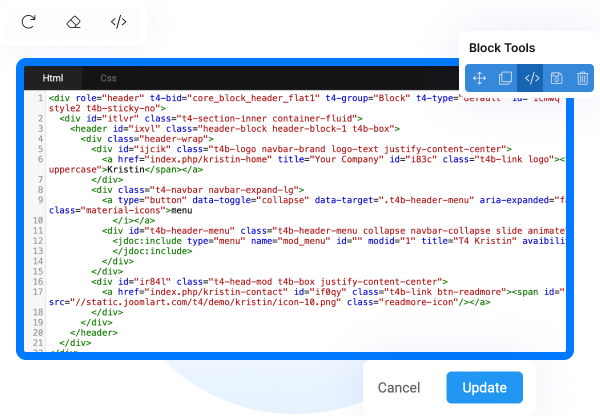Click line number 12 in the gutter
Image resolution: width=600 pixels, height=416 pixels.
point(38,241)
